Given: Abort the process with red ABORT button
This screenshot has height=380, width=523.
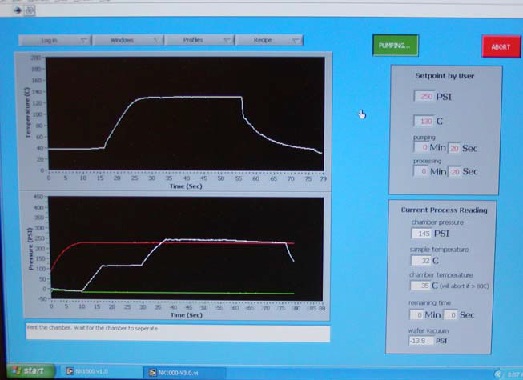Looking at the screenshot, I should (501, 47).
